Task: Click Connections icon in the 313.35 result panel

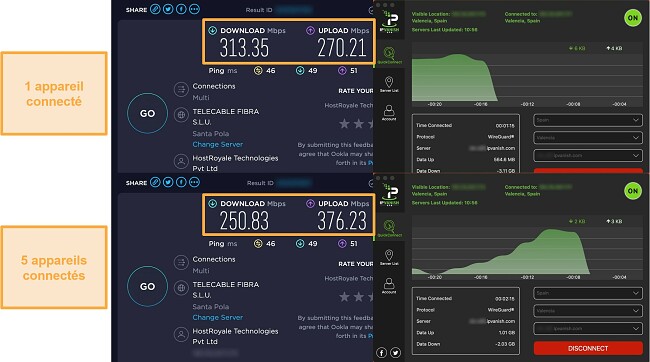Action: point(181,89)
